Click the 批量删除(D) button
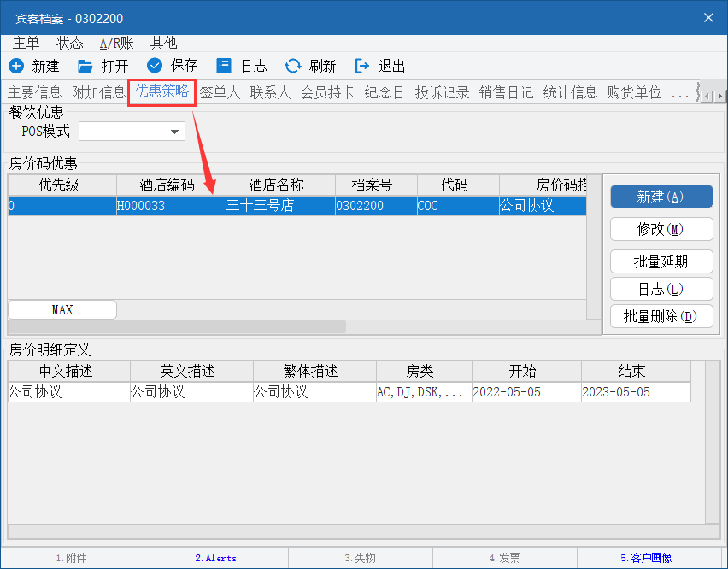 661,316
